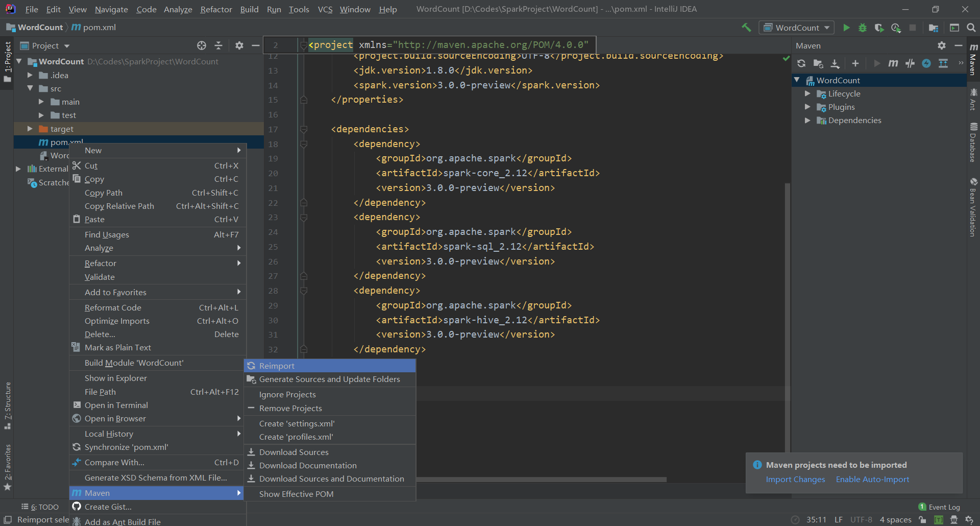Select Generate Sources and Update Folders
Image resolution: width=980 pixels, height=526 pixels.
pos(330,379)
